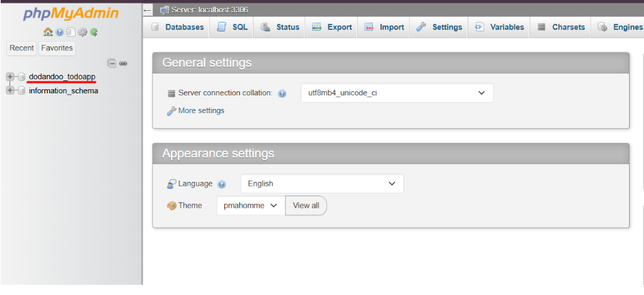Open the server connection collation dropdown
Image resolution: width=644 pixels, height=295 pixels.
tap(397, 93)
